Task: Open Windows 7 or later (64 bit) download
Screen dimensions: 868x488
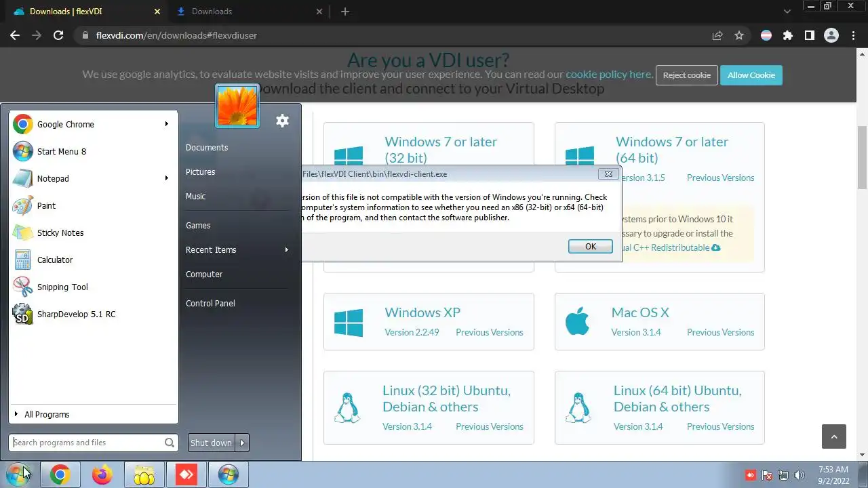Action: 671,150
